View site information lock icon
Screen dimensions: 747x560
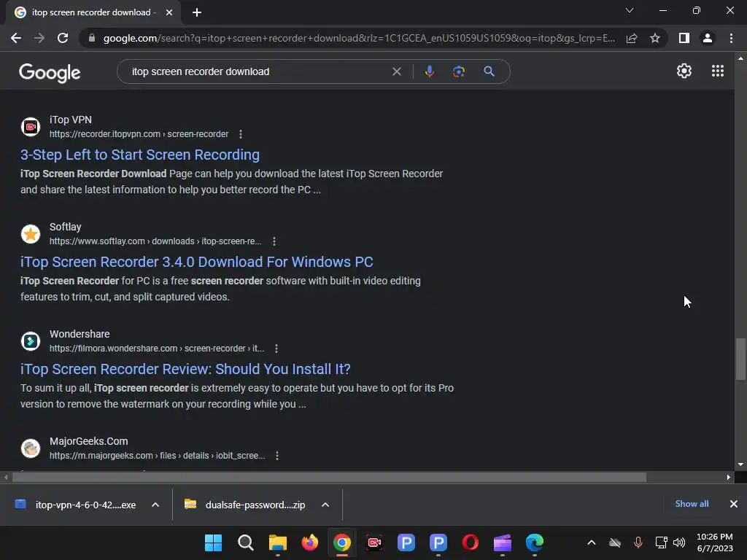click(92, 38)
